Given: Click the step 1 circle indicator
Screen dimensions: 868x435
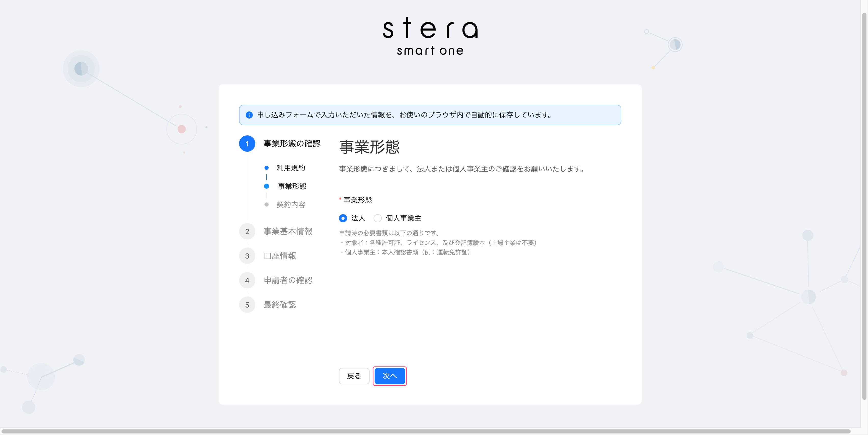Looking at the screenshot, I should pos(247,143).
